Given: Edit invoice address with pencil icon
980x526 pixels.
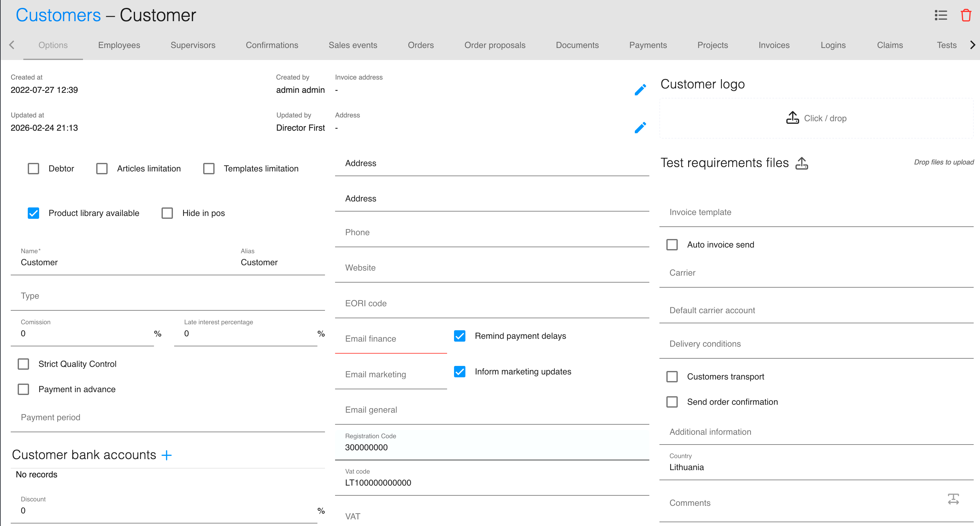Looking at the screenshot, I should point(640,90).
